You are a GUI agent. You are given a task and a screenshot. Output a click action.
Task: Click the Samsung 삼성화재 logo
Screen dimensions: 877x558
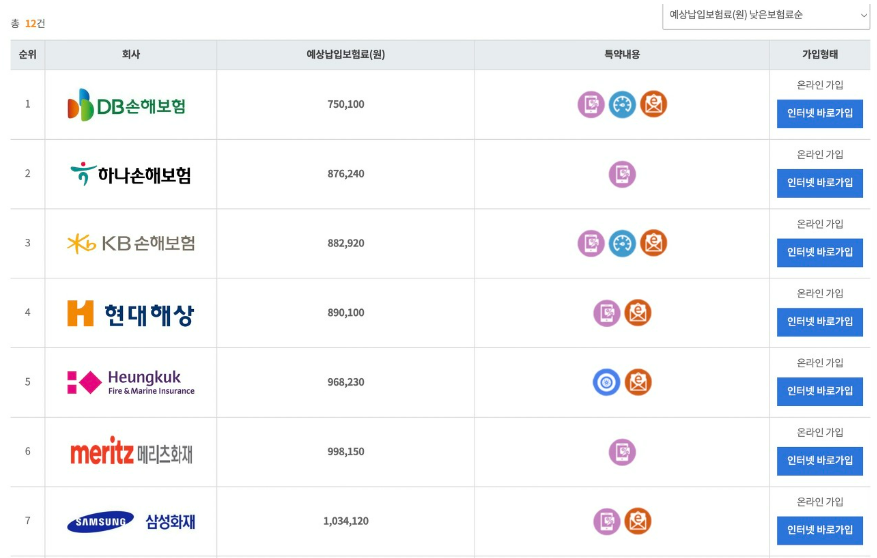click(131, 522)
